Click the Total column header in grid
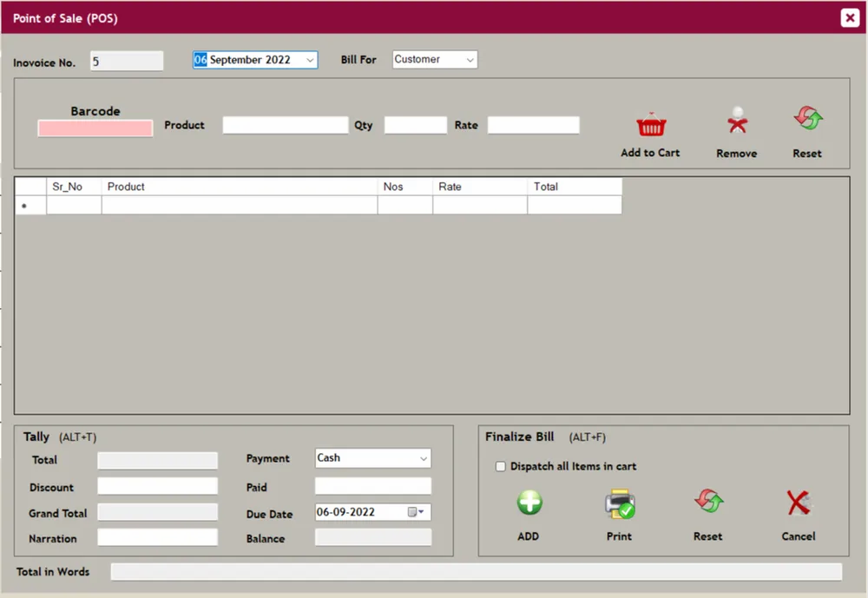The height and width of the screenshot is (598, 868). pyautogui.click(x=575, y=187)
